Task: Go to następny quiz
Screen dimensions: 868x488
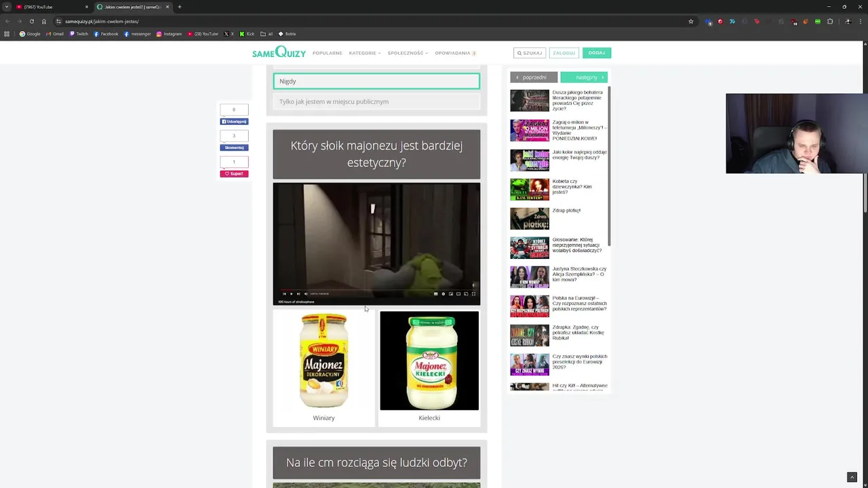Action: pyautogui.click(x=584, y=77)
